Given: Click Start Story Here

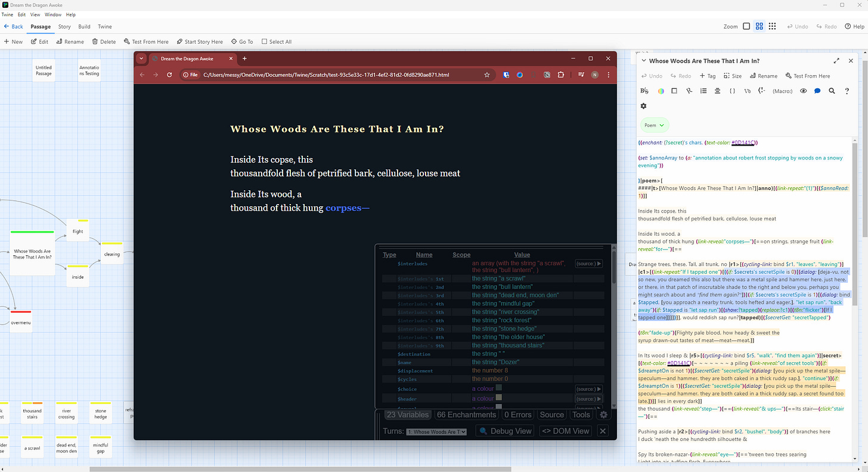Looking at the screenshot, I should (199, 42).
